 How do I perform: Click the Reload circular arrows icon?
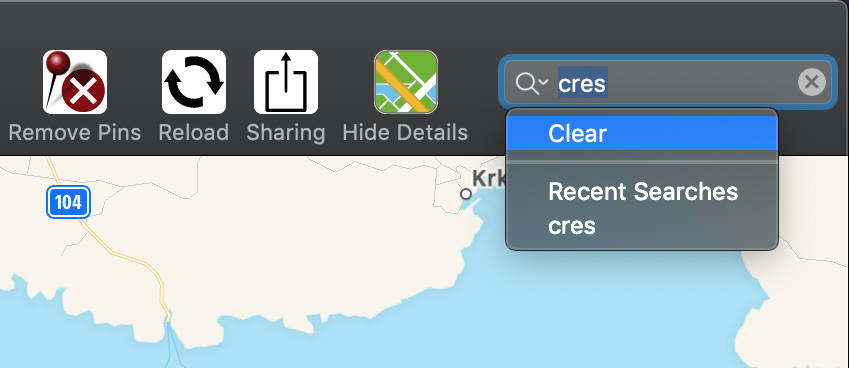pyautogui.click(x=194, y=82)
